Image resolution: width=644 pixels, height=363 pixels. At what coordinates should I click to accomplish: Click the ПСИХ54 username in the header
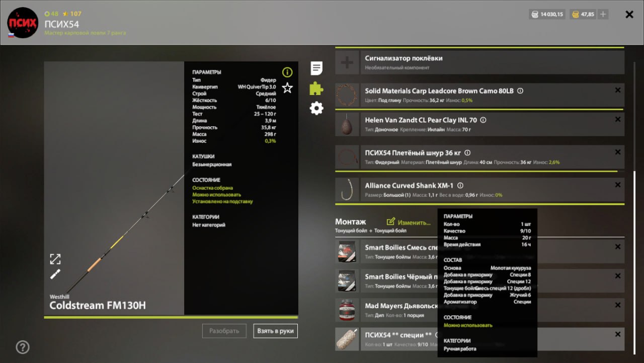(x=62, y=24)
